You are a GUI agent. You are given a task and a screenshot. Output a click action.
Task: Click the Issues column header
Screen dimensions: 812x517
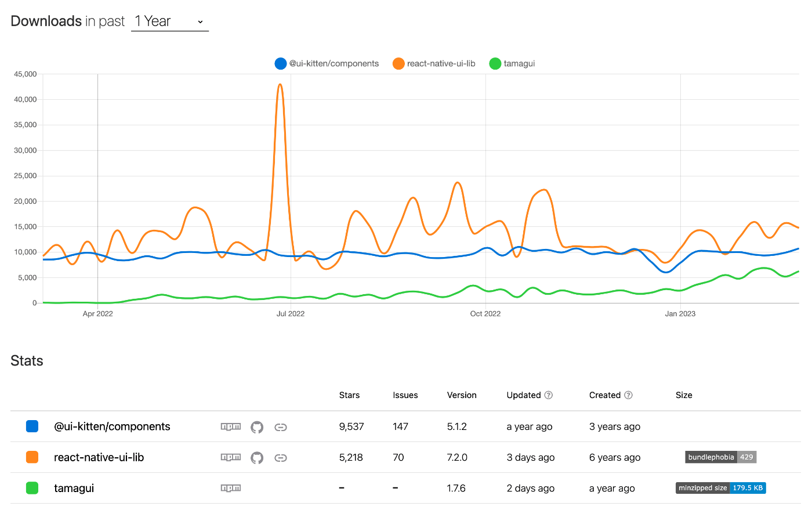[x=405, y=395]
